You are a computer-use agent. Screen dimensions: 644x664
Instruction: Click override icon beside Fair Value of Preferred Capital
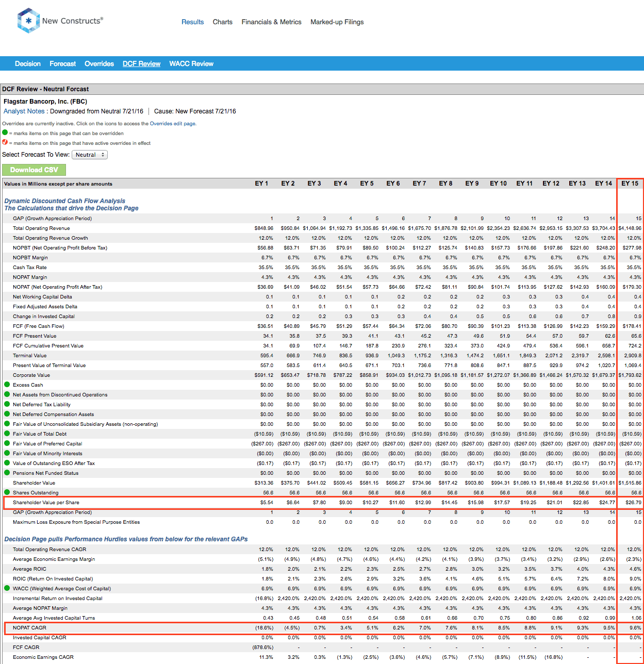7,443
